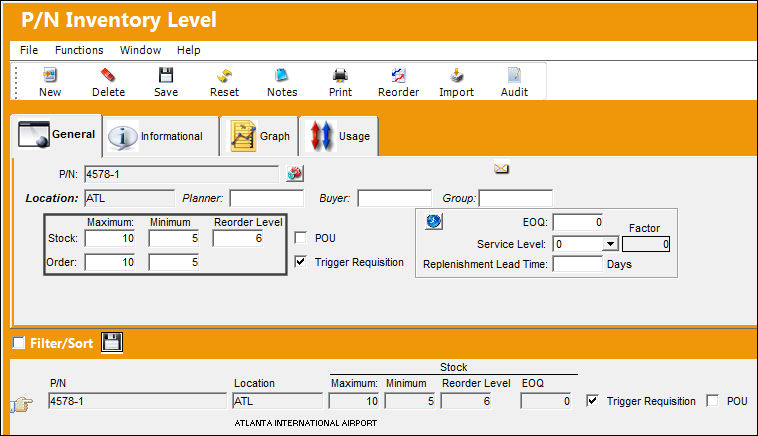This screenshot has height=436, width=758.
Task: Check the POU checkbox in General tab
Action: pyautogui.click(x=301, y=238)
